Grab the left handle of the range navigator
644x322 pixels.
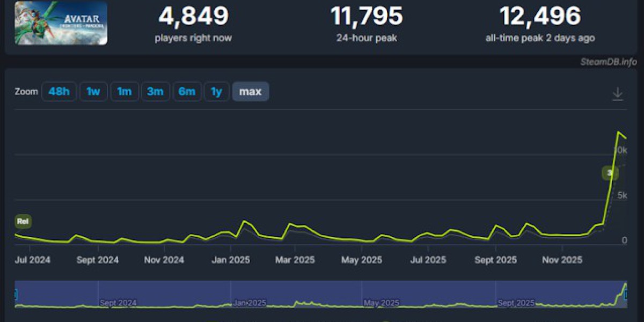pyautogui.click(x=16, y=294)
